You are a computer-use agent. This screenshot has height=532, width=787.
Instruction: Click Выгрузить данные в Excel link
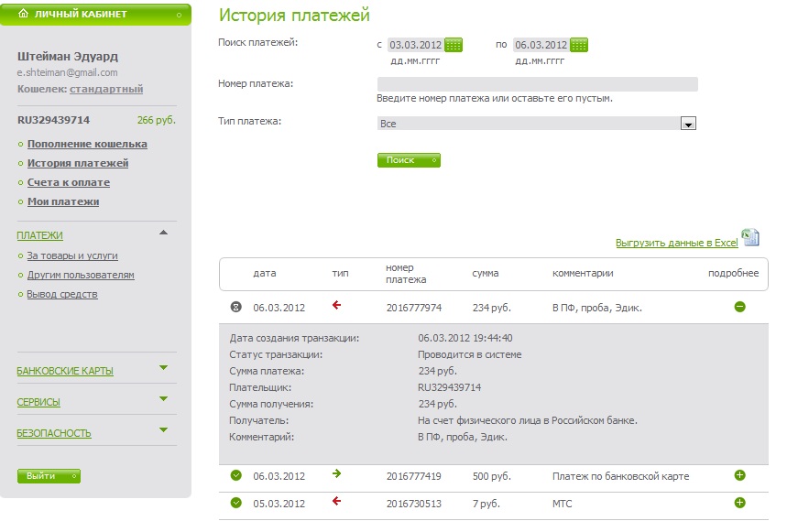pos(676,243)
